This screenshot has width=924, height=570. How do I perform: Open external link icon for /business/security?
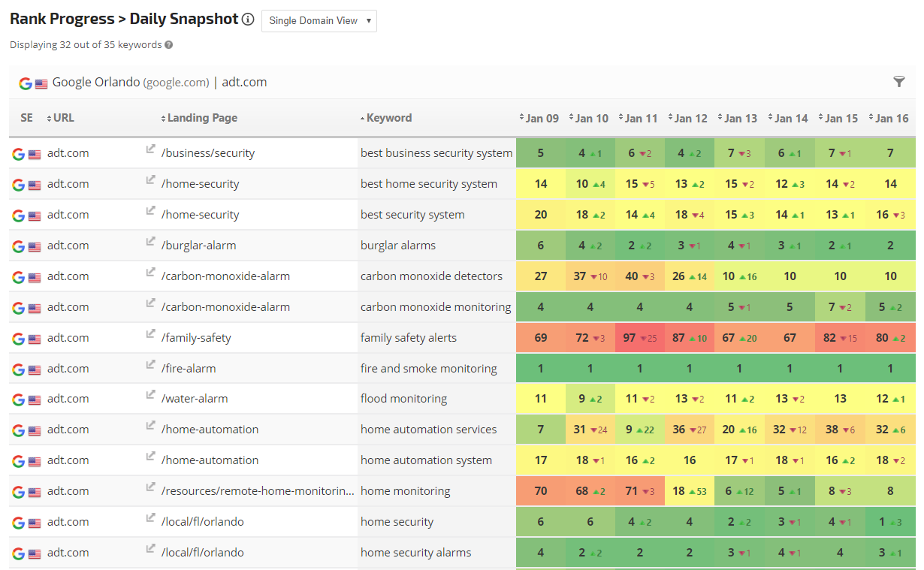[150, 149]
